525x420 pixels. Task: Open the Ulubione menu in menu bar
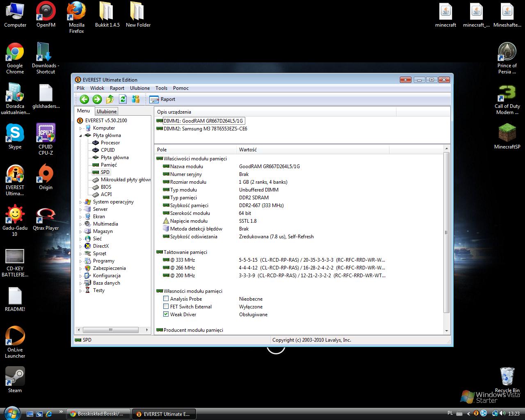(140, 88)
